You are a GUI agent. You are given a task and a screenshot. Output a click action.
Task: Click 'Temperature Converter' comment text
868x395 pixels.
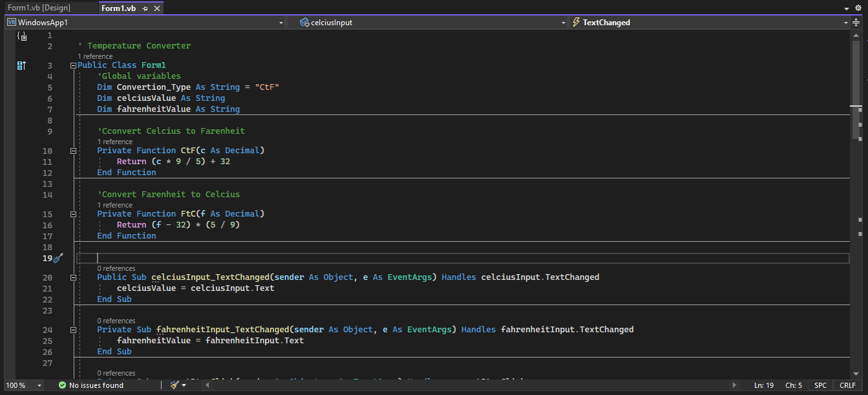pyautogui.click(x=139, y=46)
